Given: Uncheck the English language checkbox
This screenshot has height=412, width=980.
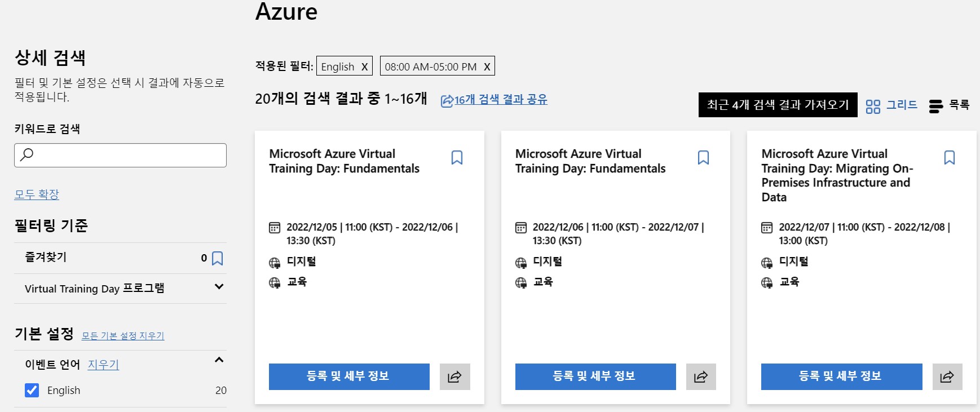Looking at the screenshot, I should pyautogui.click(x=32, y=390).
